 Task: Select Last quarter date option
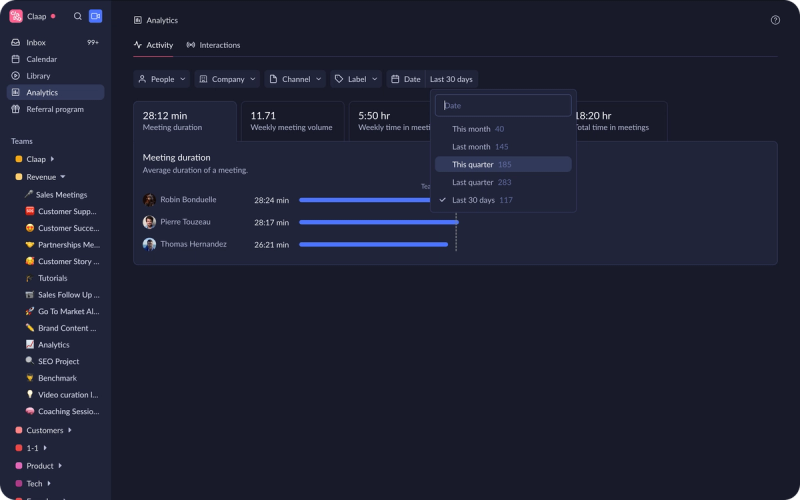coord(503,182)
